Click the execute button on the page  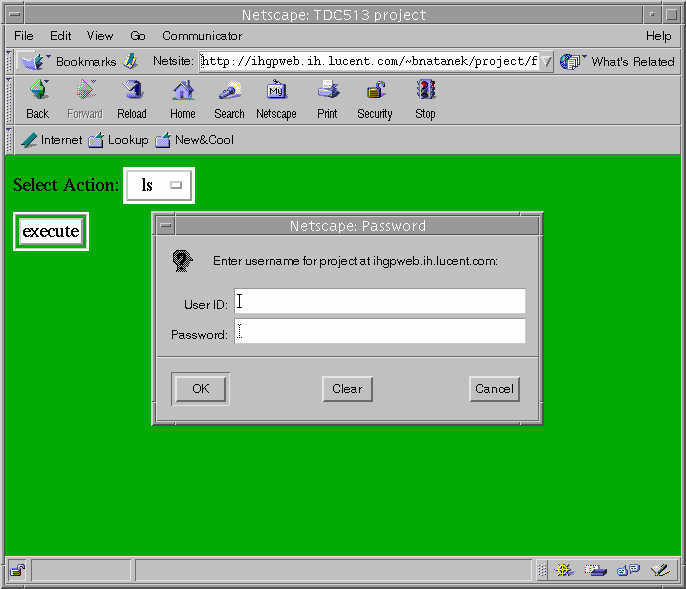pos(51,231)
